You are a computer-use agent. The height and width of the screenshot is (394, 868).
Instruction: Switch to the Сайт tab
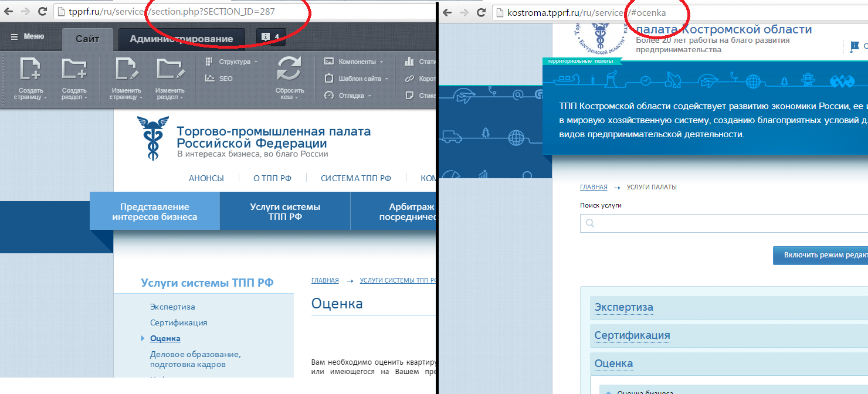87,39
